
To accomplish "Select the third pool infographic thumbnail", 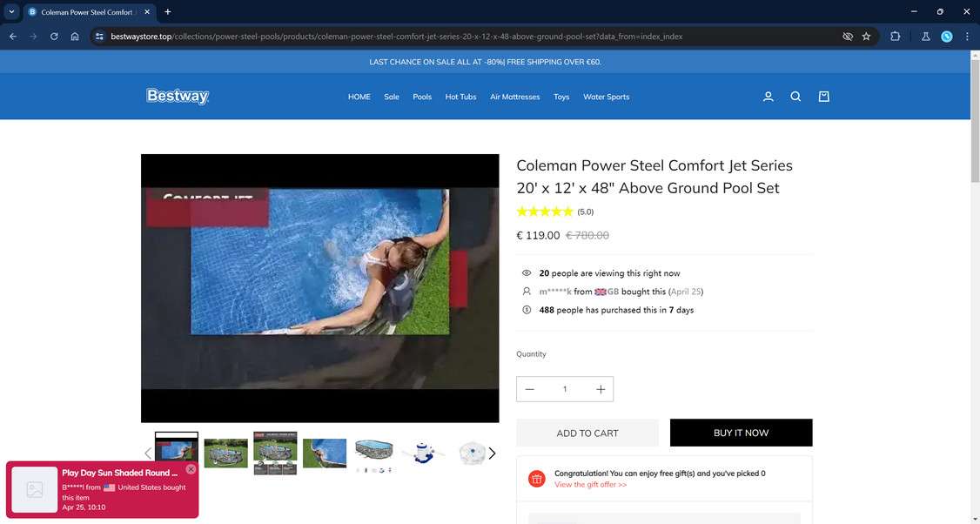I will click(275, 453).
